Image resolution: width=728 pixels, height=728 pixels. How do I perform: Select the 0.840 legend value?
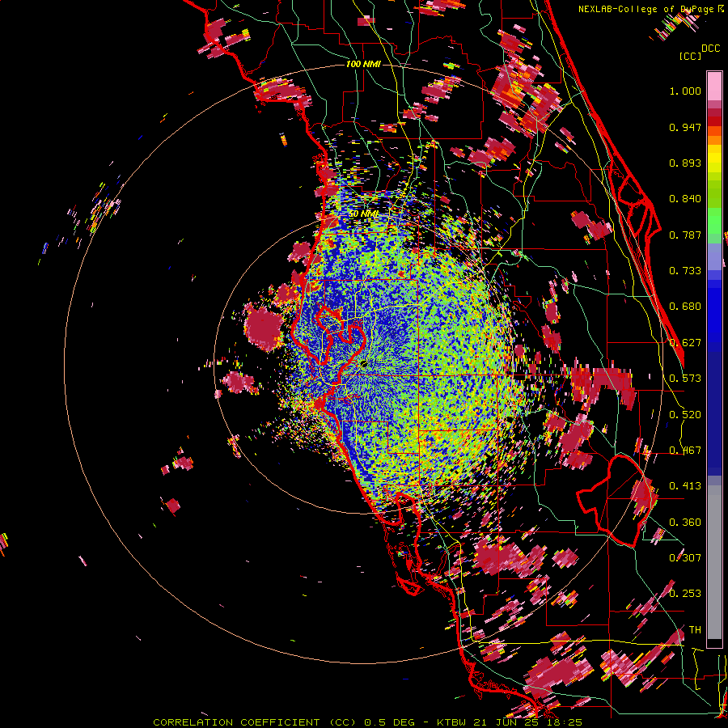click(x=685, y=199)
